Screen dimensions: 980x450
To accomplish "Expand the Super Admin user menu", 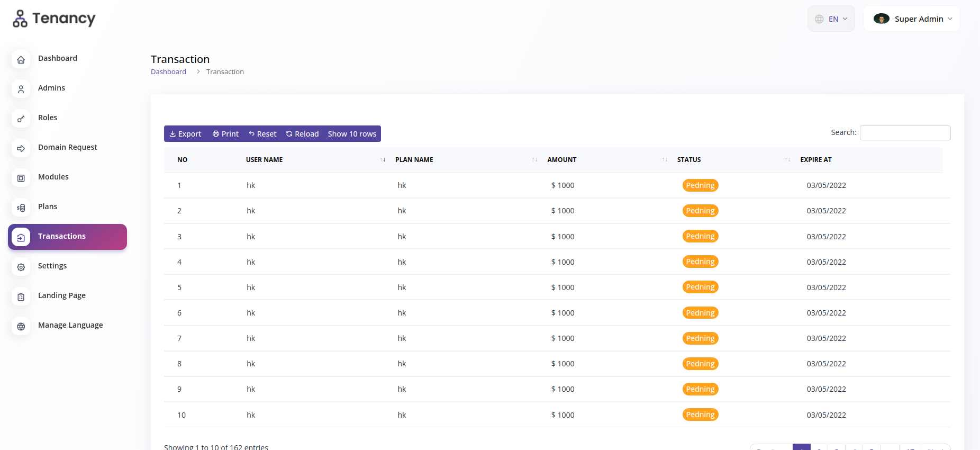I will point(911,19).
